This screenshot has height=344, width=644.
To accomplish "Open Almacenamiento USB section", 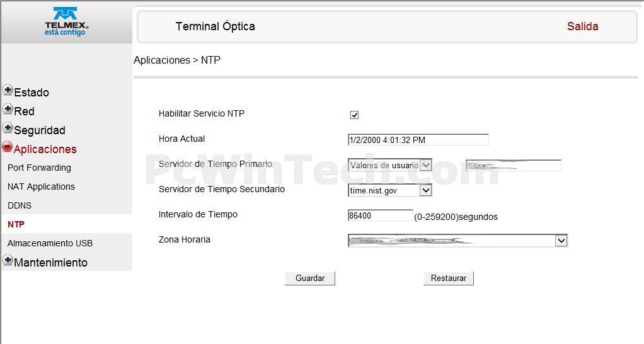I will [50, 243].
